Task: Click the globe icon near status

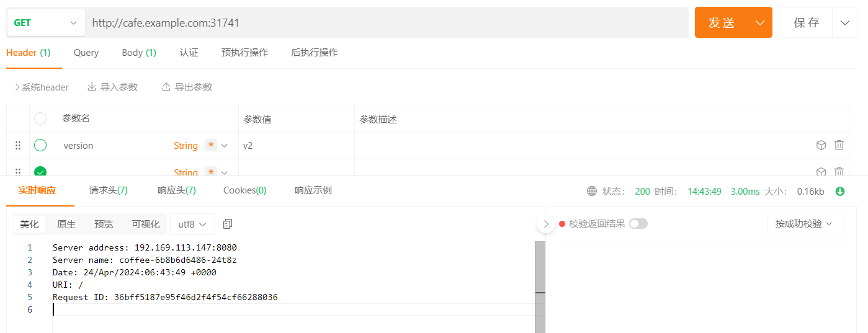Action: [592, 191]
